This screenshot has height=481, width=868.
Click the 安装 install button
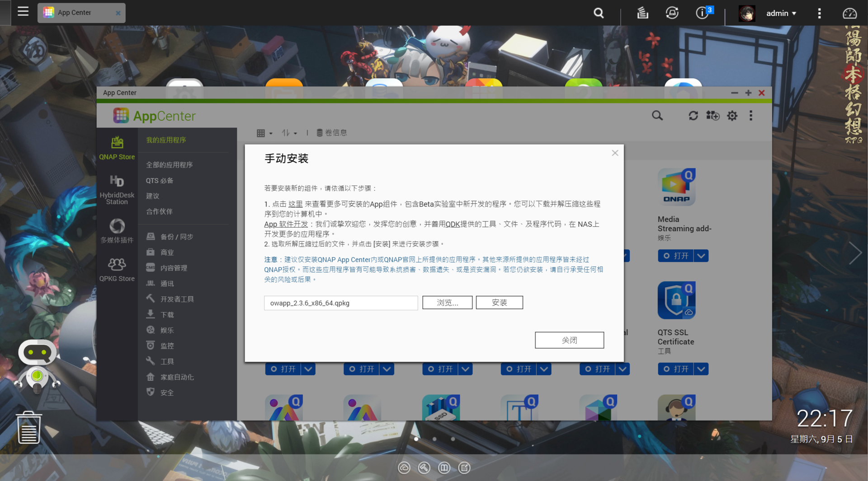point(499,303)
